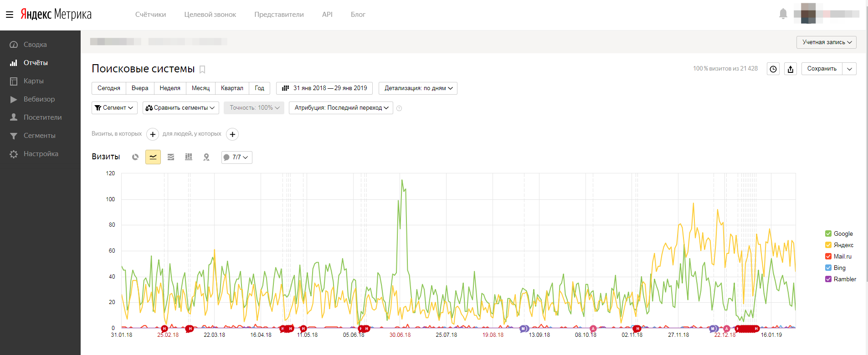
Task: Switch to bar chart view
Action: point(189,157)
